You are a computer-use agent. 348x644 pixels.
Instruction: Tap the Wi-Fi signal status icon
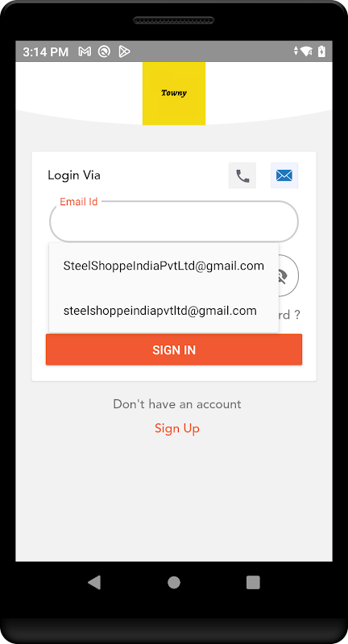pyautogui.click(x=306, y=52)
